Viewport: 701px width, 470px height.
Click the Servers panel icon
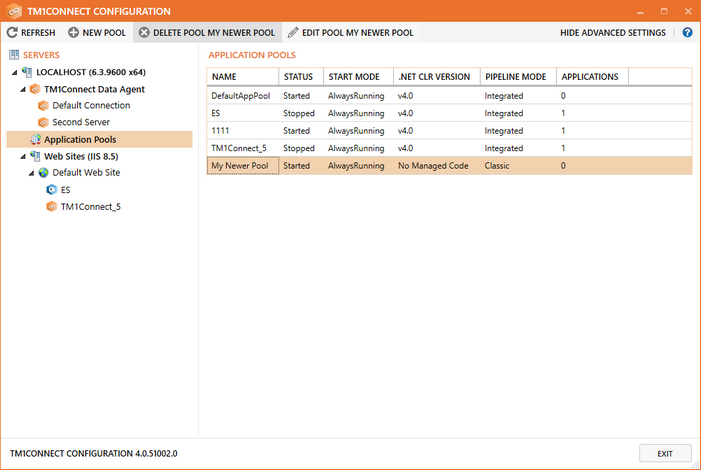(14, 55)
